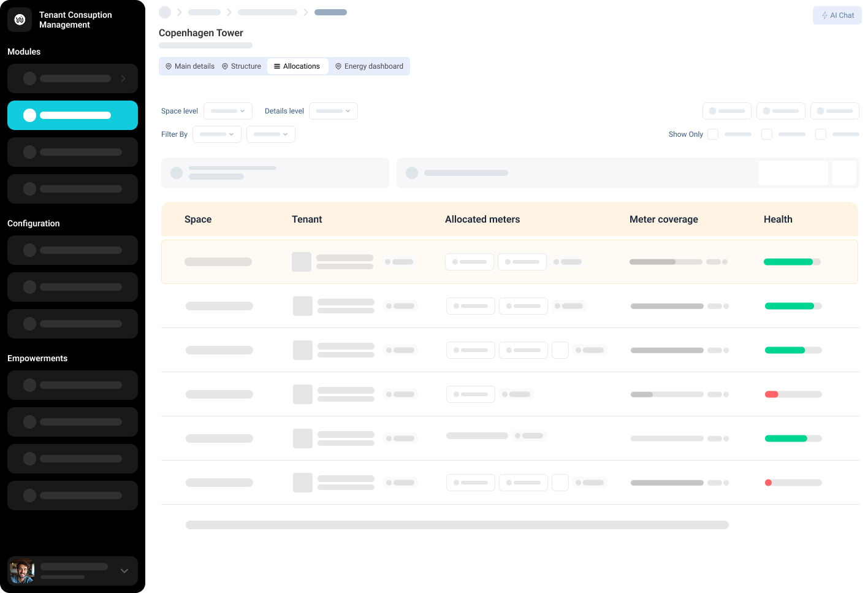The width and height of the screenshot is (868, 593).
Task: Click Health bar in highlighted first row
Action: (792, 262)
